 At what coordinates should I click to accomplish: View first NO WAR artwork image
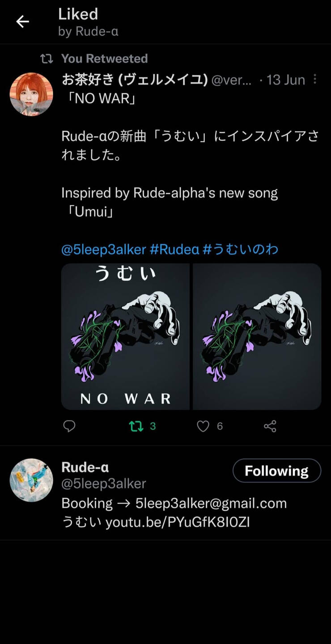126,337
